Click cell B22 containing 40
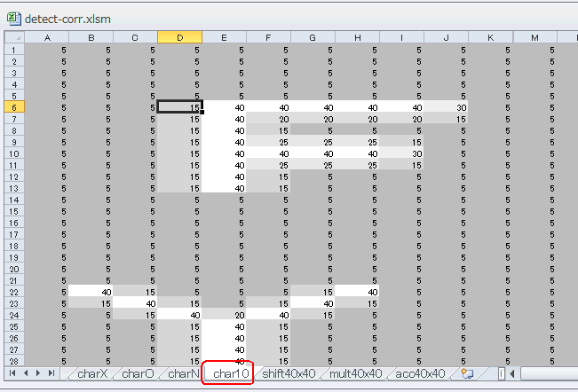 (x=91, y=292)
